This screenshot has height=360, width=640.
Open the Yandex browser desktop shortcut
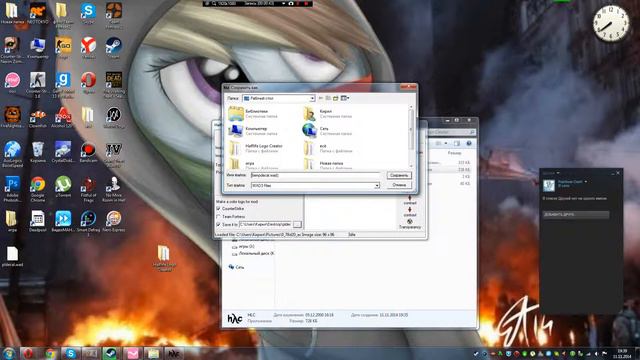pos(88,48)
